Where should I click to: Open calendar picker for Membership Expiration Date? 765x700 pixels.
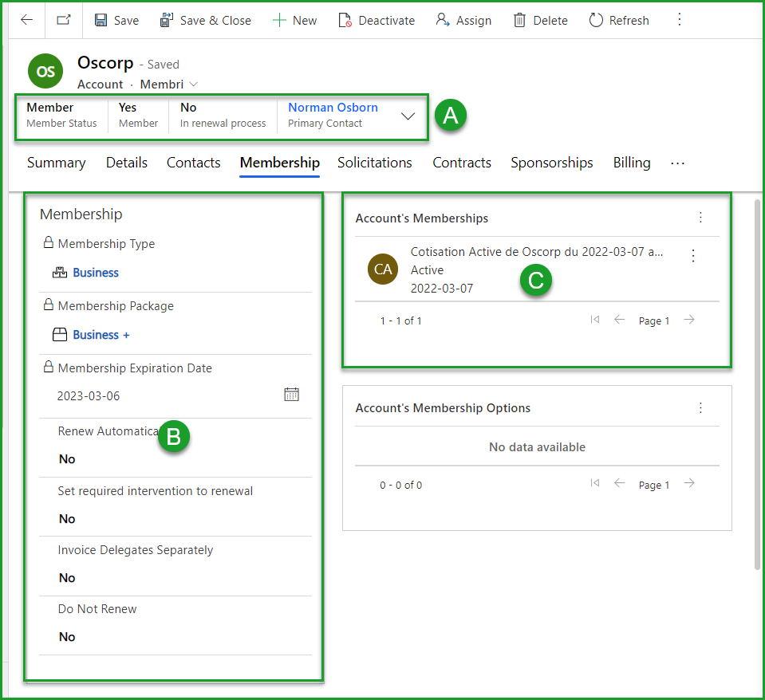(x=291, y=395)
